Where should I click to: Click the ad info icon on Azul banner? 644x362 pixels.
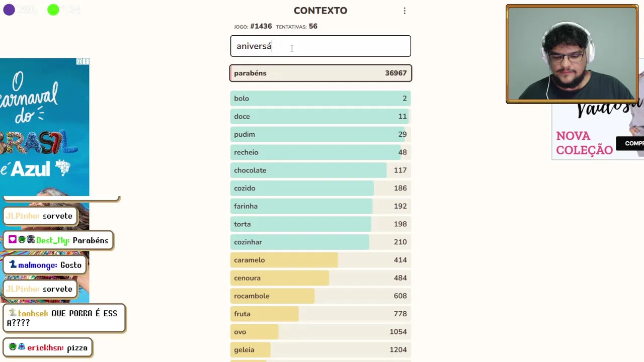(x=79, y=61)
